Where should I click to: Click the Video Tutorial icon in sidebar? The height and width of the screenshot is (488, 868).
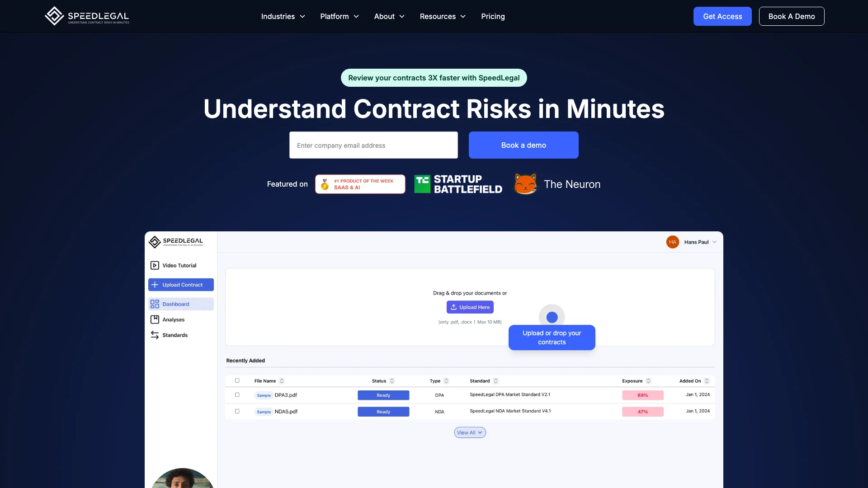click(155, 265)
